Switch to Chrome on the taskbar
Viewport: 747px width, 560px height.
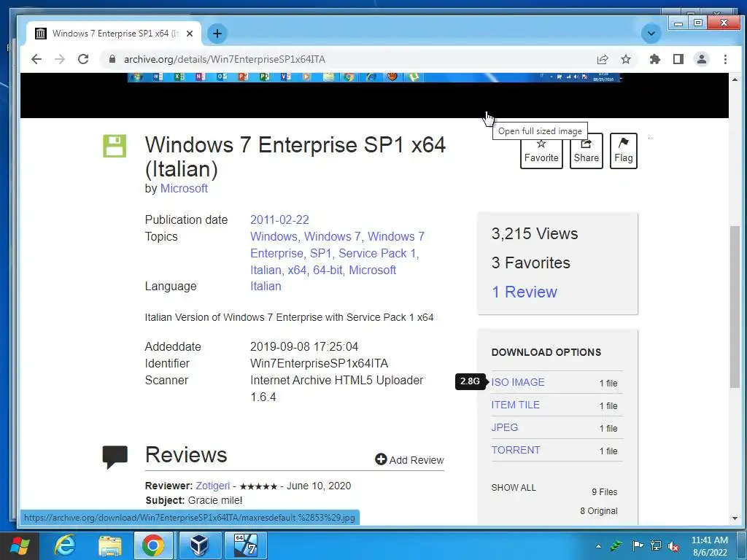click(x=153, y=545)
